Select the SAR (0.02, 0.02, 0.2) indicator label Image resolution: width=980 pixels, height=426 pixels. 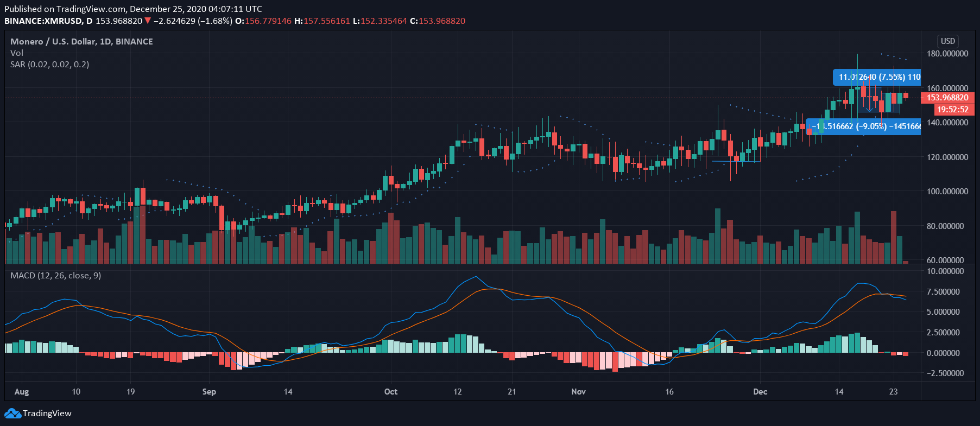click(50, 64)
